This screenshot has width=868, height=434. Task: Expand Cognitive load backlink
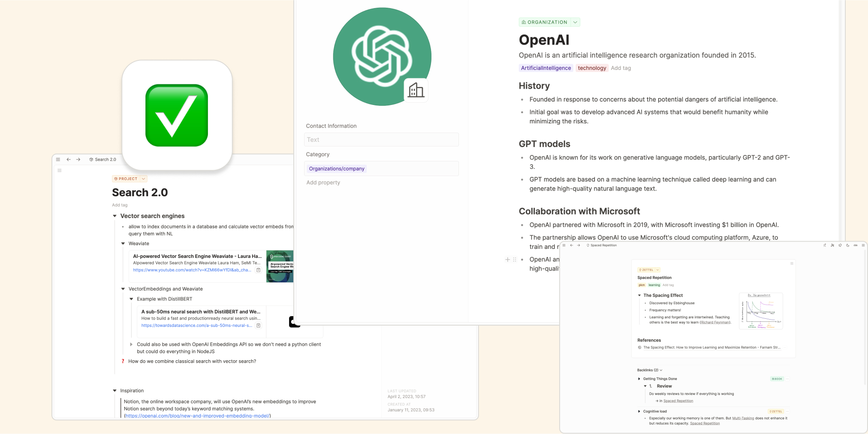point(639,411)
